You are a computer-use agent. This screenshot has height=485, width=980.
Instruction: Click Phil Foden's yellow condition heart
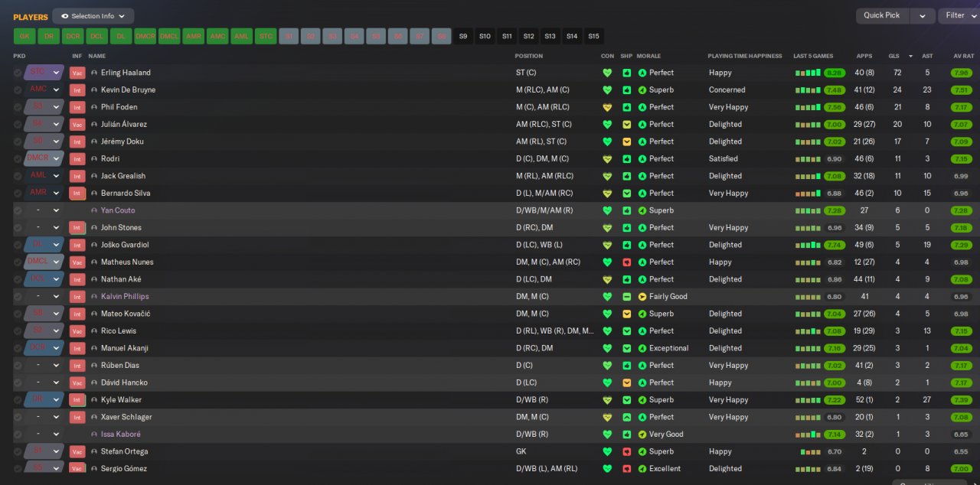607,107
